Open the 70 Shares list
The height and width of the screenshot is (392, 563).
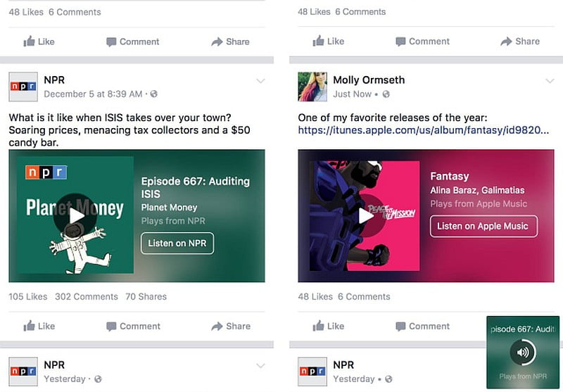(x=146, y=296)
